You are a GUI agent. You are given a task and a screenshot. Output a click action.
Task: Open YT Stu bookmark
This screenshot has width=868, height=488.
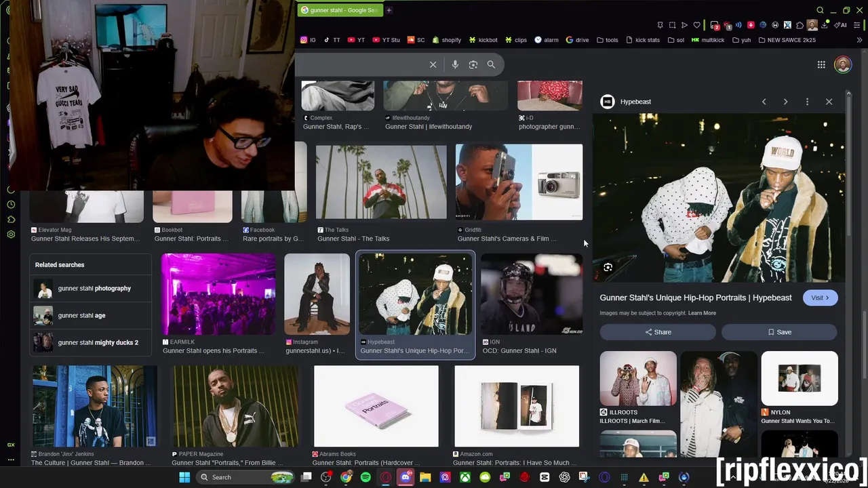[x=387, y=40]
